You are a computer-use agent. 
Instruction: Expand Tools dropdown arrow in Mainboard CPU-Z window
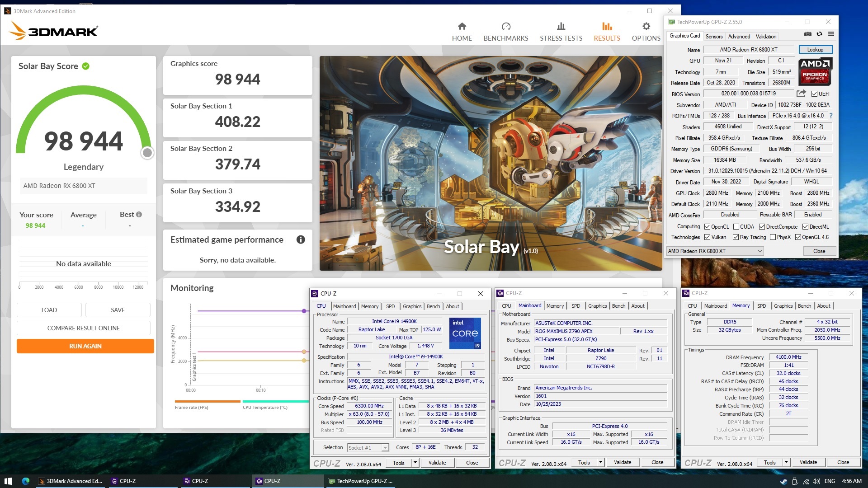[x=600, y=462]
